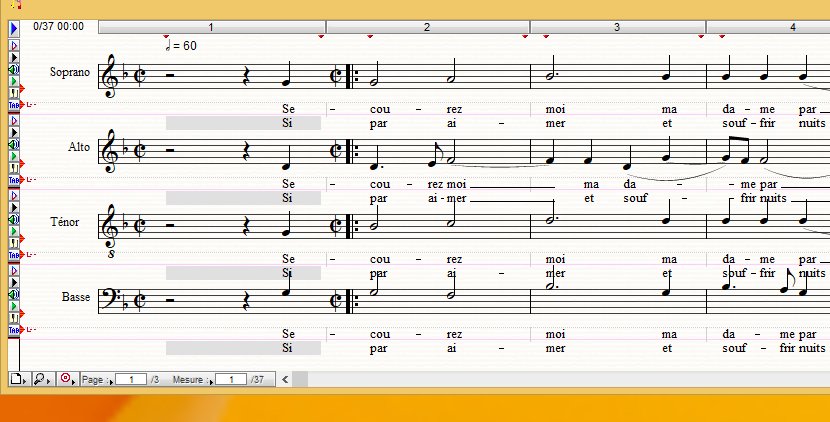Toggle the speaker icon on Soprano staff

pyautogui.click(x=14, y=69)
